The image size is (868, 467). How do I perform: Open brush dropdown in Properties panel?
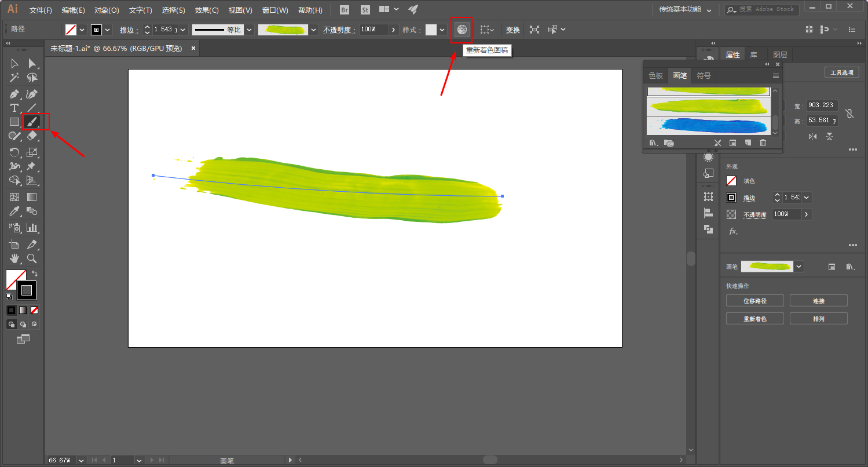[799, 267]
